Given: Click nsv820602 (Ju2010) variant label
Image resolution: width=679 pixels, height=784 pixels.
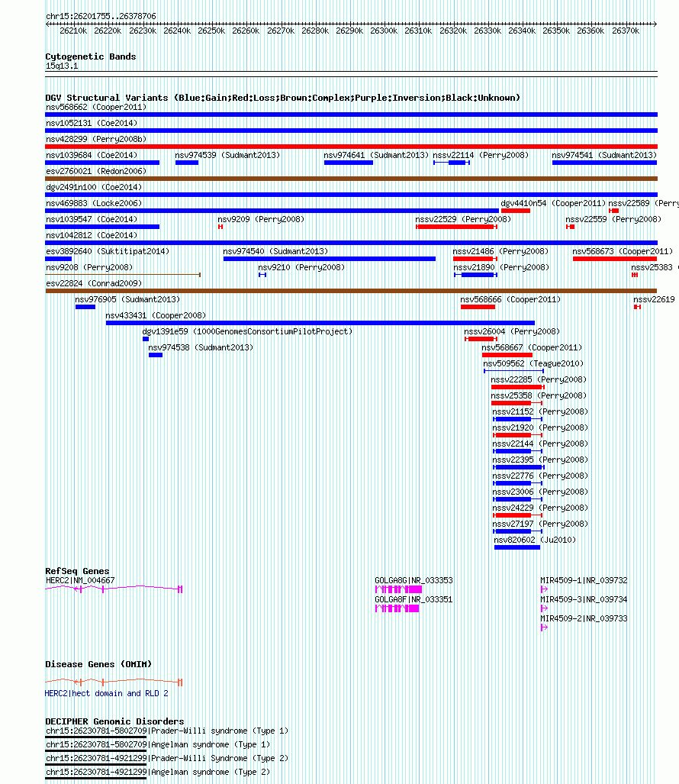Looking at the screenshot, I should (x=535, y=540).
